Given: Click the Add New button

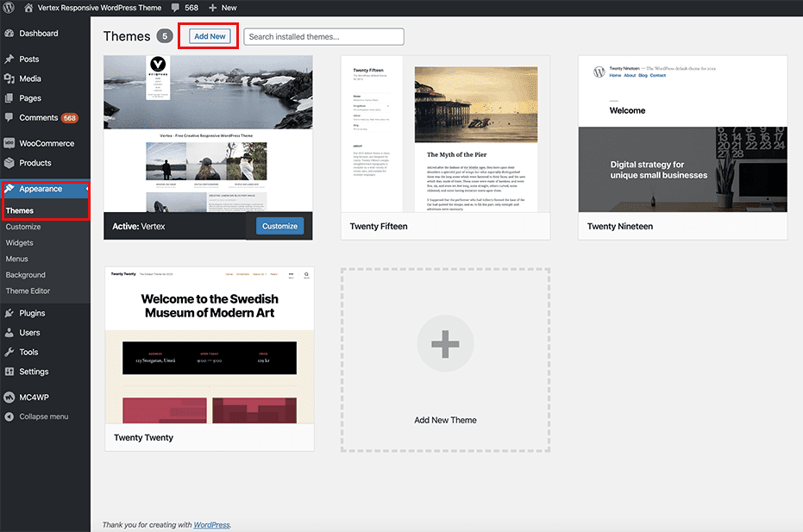Looking at the screenshot, I should [210, 36].
